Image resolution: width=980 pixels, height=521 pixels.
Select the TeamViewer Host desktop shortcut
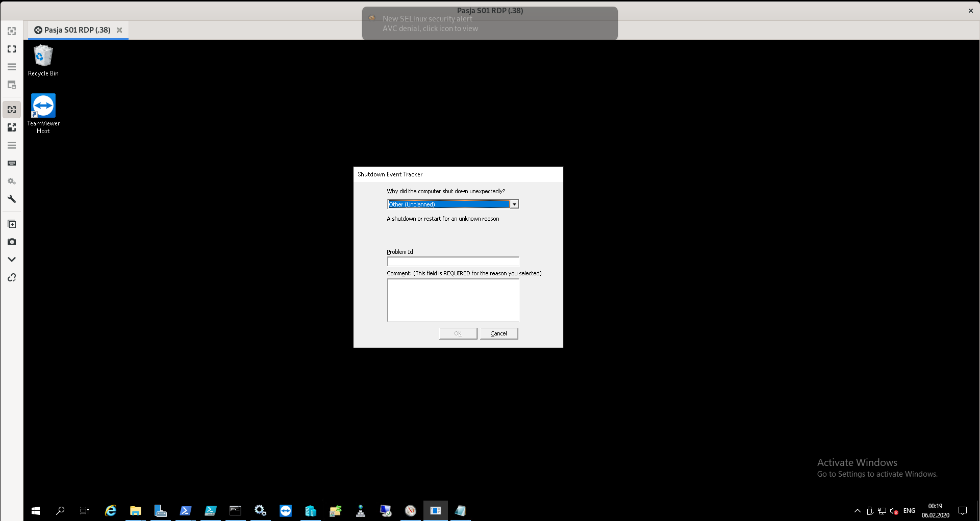(x=43, y=114)
